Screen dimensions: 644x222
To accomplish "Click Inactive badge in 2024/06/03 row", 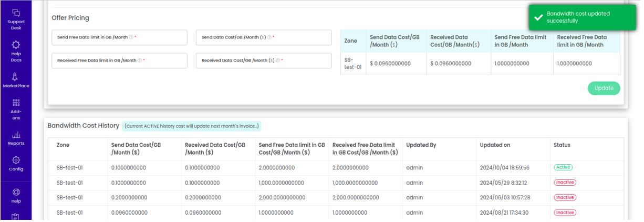I will 565,198.
